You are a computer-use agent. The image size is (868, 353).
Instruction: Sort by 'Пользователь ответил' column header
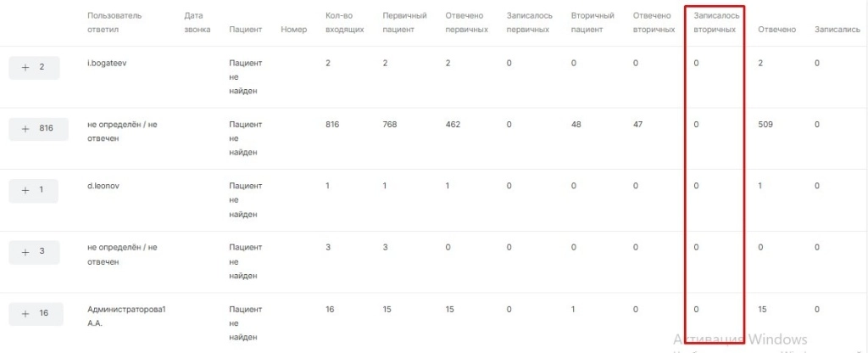[115, 23]
